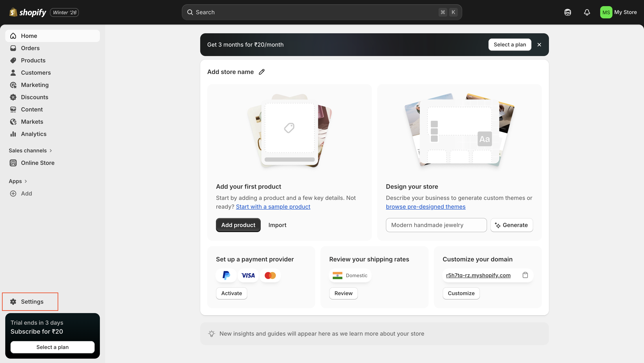Screen dimensions: 644x363
Task: Copy the myshopify domain with clipboard icon
Action: tap(525, 275)
